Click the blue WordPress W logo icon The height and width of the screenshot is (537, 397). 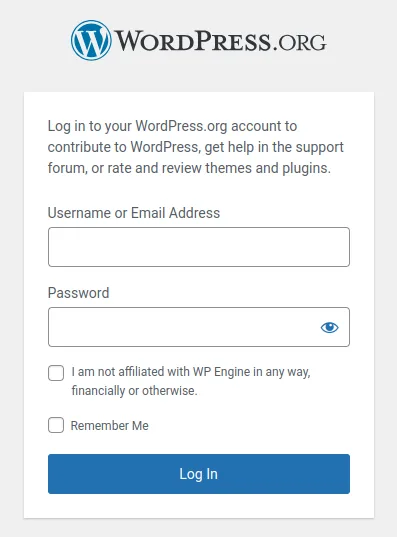pos(91,40)
